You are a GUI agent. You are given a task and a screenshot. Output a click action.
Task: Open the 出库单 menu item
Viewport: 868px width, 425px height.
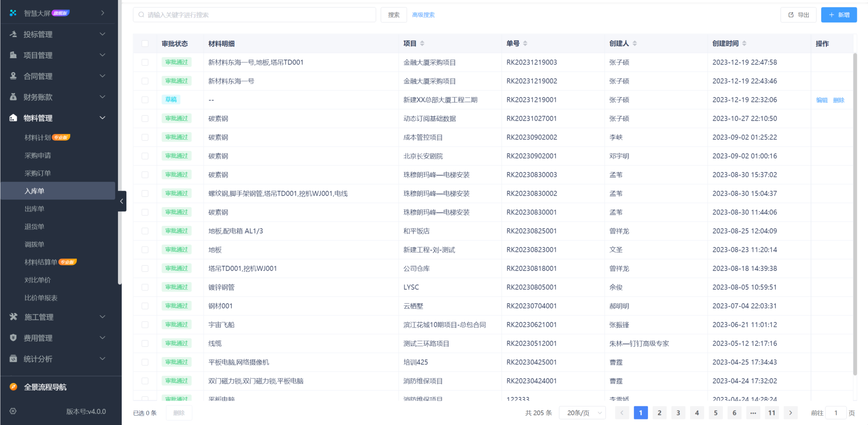point(34,209)
